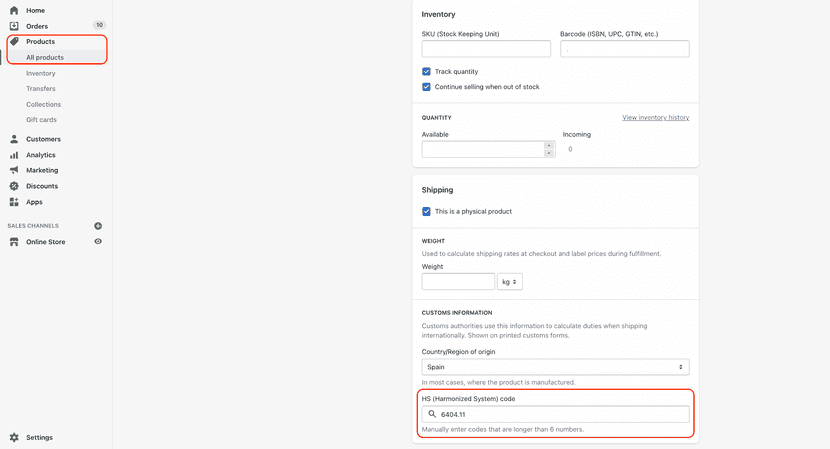Click the Customers person icon

(14, 139)
